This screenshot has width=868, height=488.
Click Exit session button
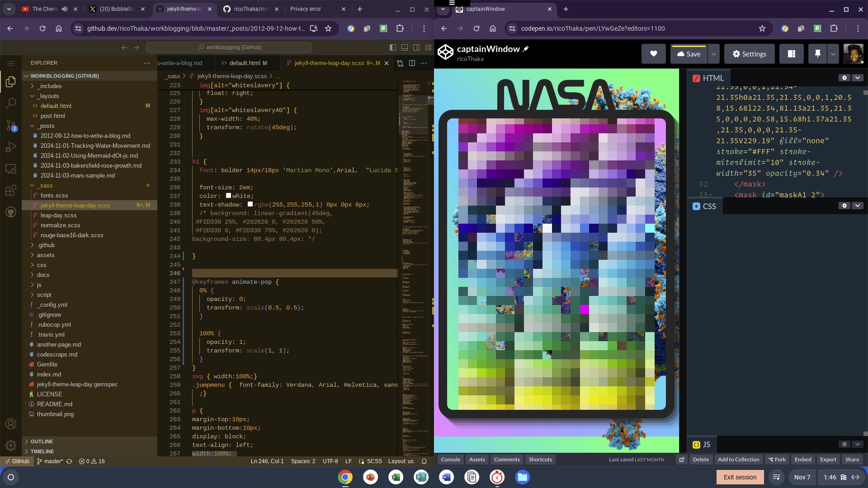tap(740, 477)
